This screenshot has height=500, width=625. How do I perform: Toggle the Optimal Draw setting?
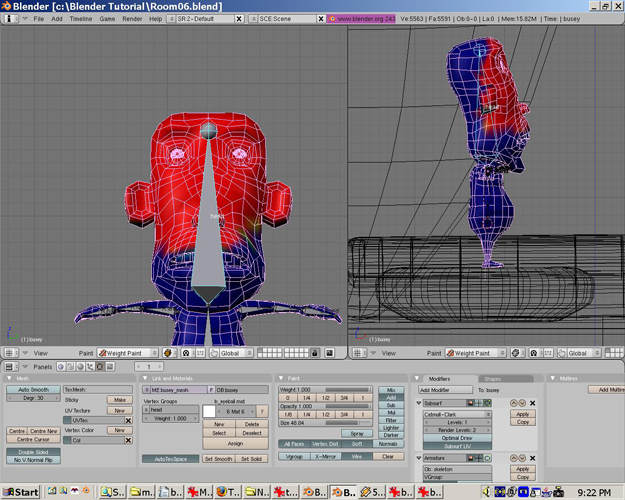point(455,438)
